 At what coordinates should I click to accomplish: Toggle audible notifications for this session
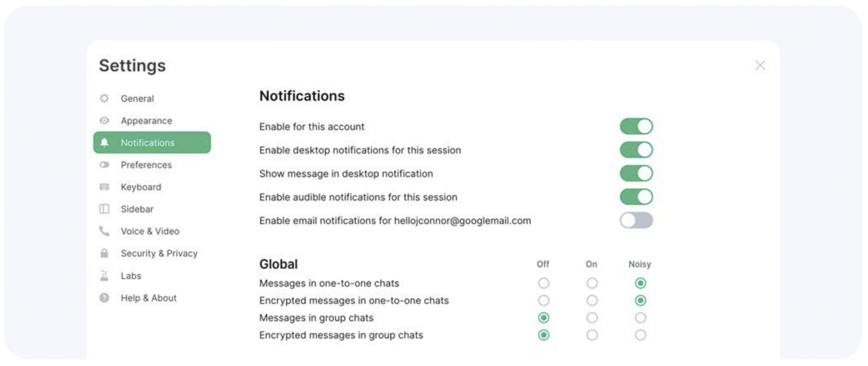click(x=636, y=197)
